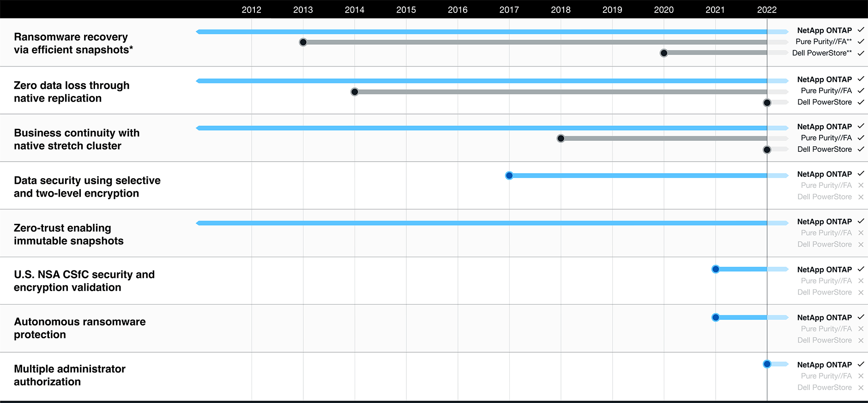This screenshot has width=868, height=403.
Task: Click NetApp ONTAP blue bar in Zero-trust row
Action: (492, 223)
